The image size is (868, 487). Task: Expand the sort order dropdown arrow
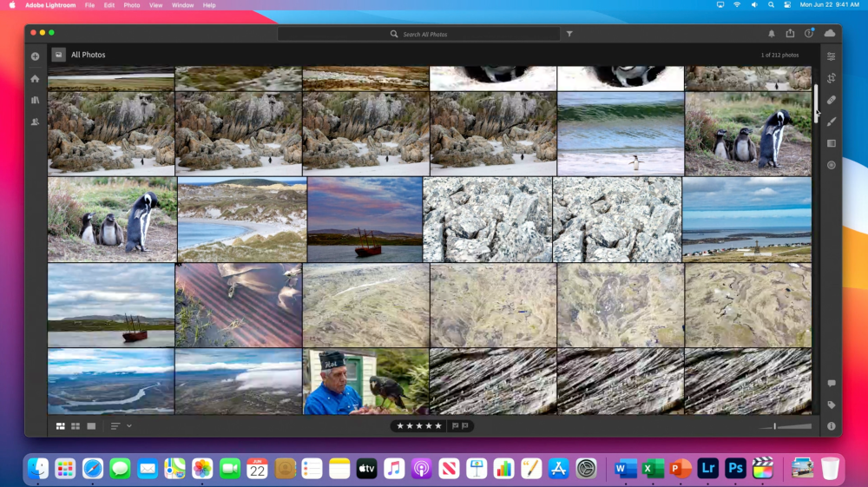point(129,426)
